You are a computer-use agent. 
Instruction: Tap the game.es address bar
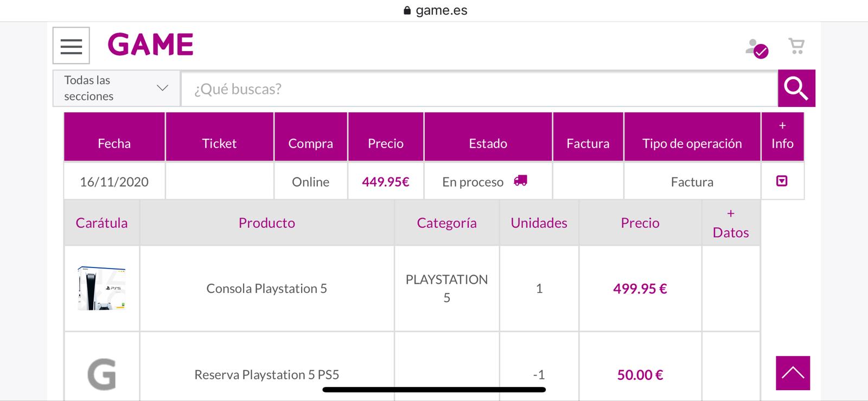tap(435, 10)
